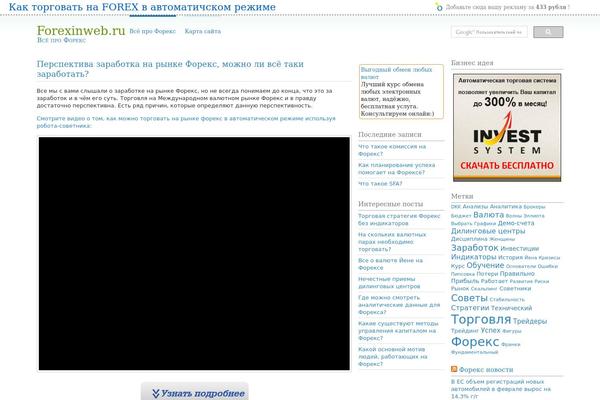Image resolution: width=600 pixels, height=400 pixels.
Task: Open top banner link Как торговать на FOREX
Action: [142, 7]
